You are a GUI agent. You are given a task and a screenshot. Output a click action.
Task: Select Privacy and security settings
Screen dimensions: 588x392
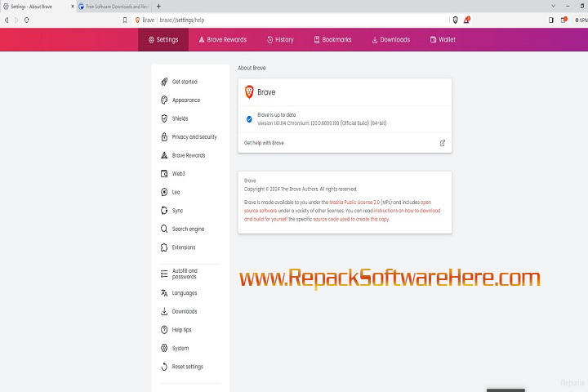194,137
